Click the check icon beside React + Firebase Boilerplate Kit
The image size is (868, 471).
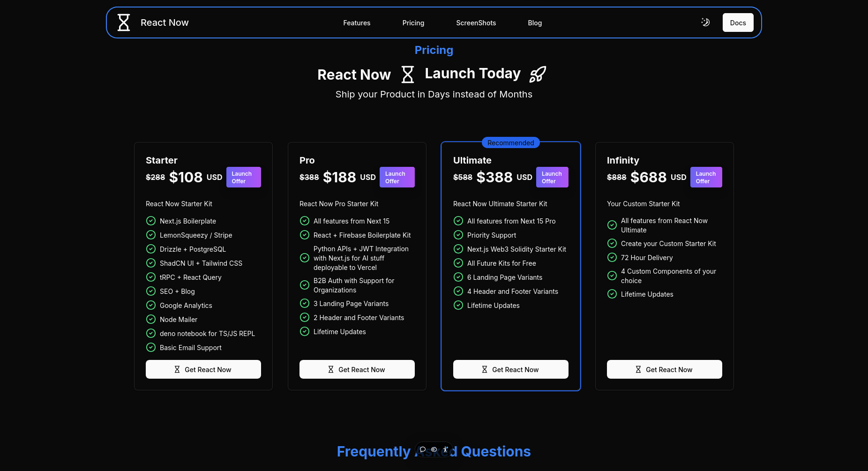click(305, 235)
